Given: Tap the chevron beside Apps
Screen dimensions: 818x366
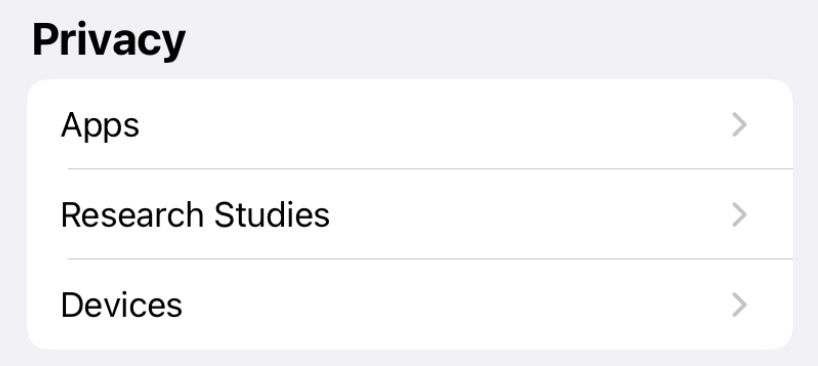Looking at the screenshot, I should pos(739,125).
